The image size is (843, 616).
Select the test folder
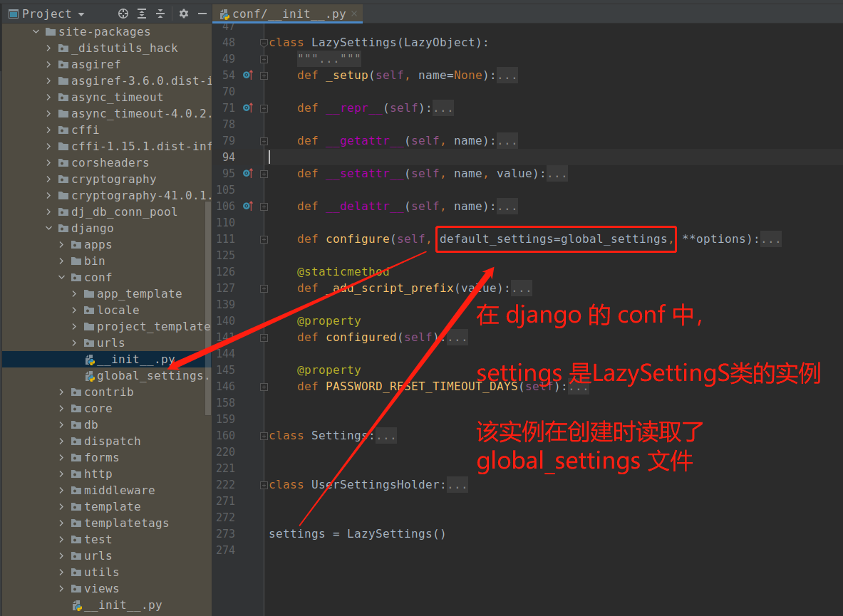click(x=92, y=539)
